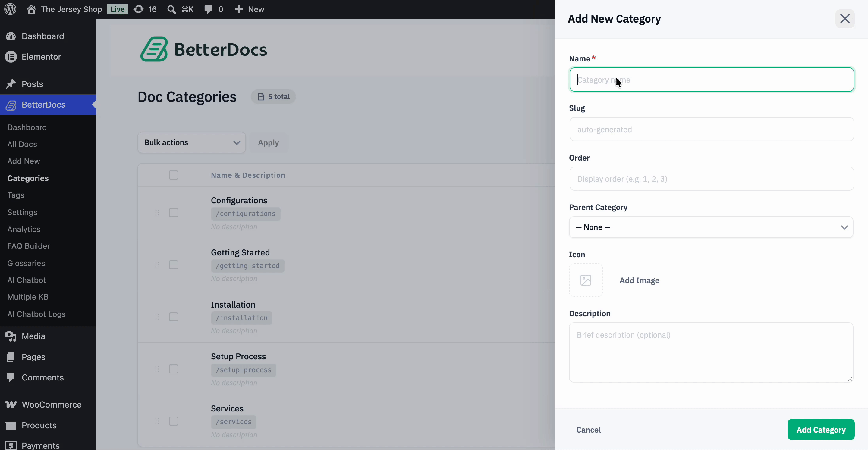Screen dimensions: 868x450
Task: Click the WordPress logo icon
Action: click(x=10, y=9)
